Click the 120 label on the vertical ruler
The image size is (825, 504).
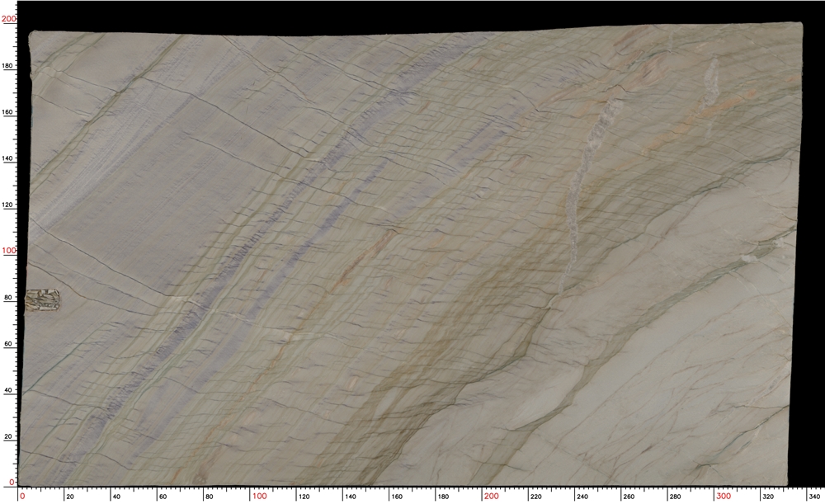[8, 205]
